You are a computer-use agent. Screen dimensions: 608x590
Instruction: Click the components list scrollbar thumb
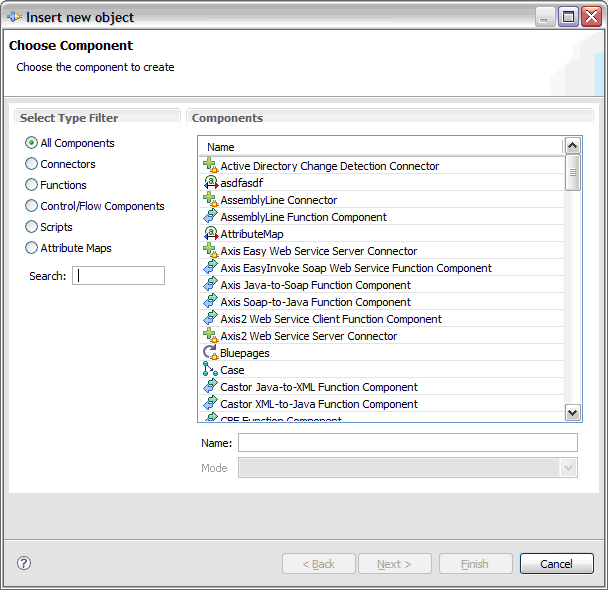click(x=573, y=173)
